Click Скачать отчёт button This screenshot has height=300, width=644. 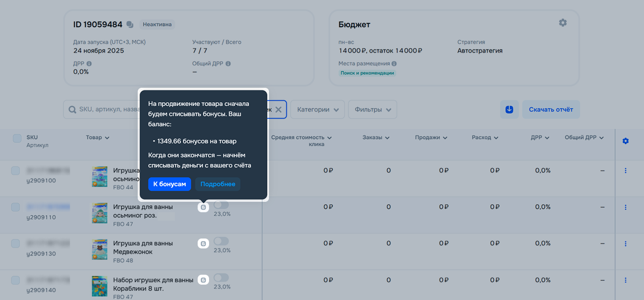[x=550, y=110]
